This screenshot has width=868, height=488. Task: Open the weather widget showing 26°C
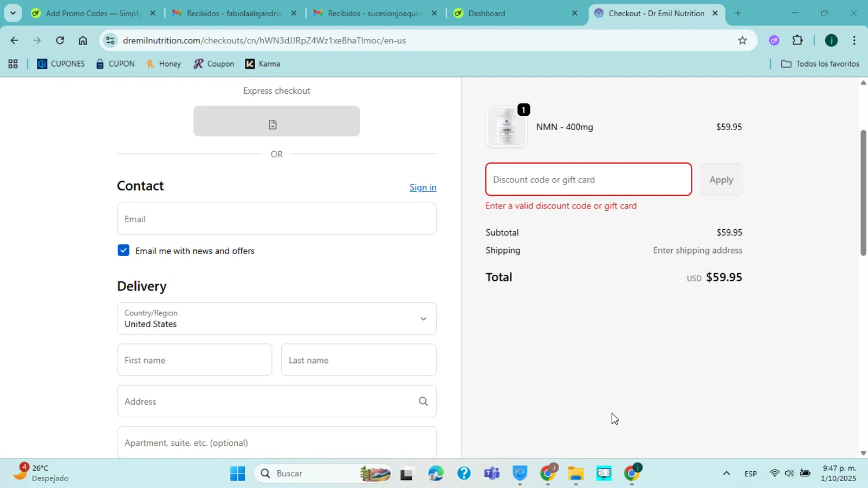coord(42,473)
